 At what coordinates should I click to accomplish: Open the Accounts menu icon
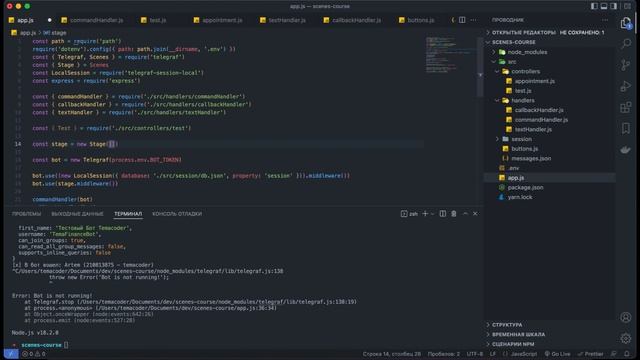click(625, 317)
